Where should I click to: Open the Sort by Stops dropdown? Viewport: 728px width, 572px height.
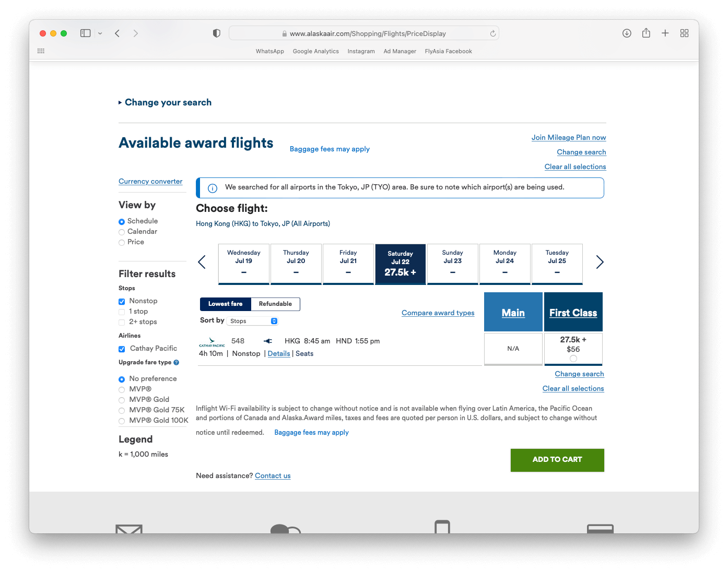tap(253, 321)
